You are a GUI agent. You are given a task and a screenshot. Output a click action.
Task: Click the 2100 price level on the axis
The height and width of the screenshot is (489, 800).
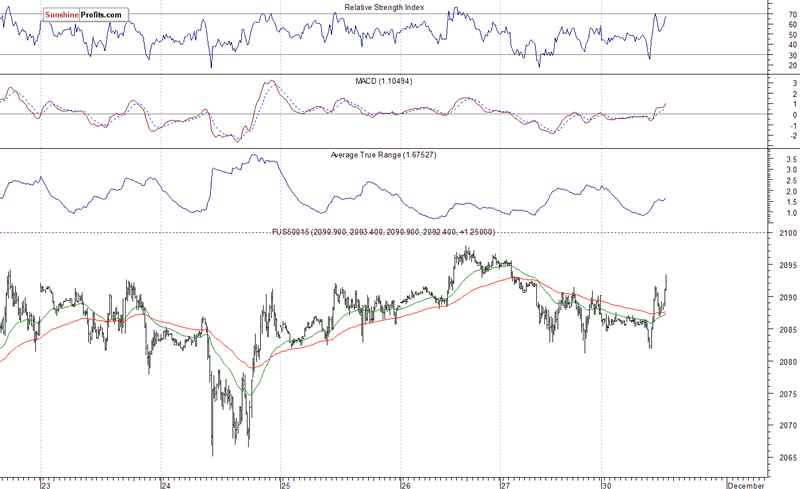click(x=788, y=233)
